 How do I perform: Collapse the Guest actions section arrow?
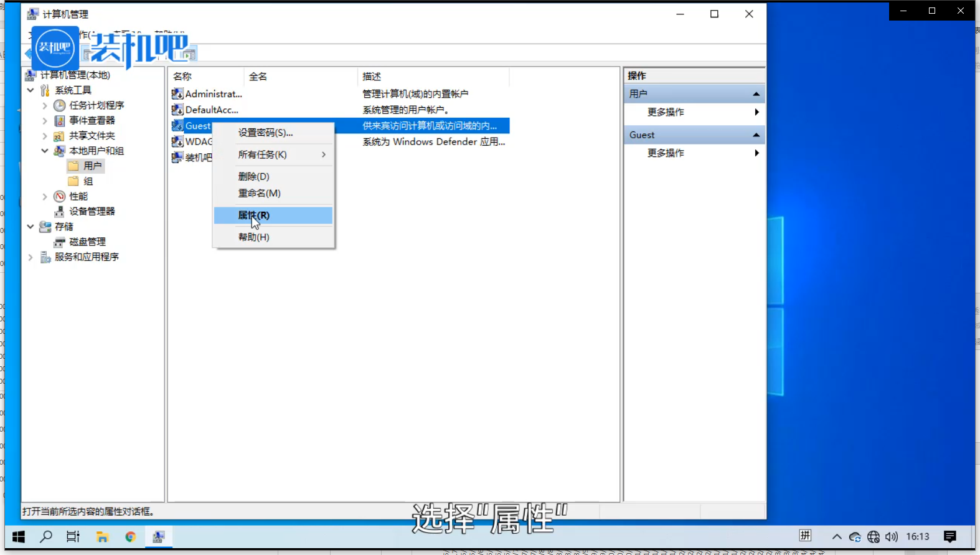pyautogui.click(x=756, y=135)
